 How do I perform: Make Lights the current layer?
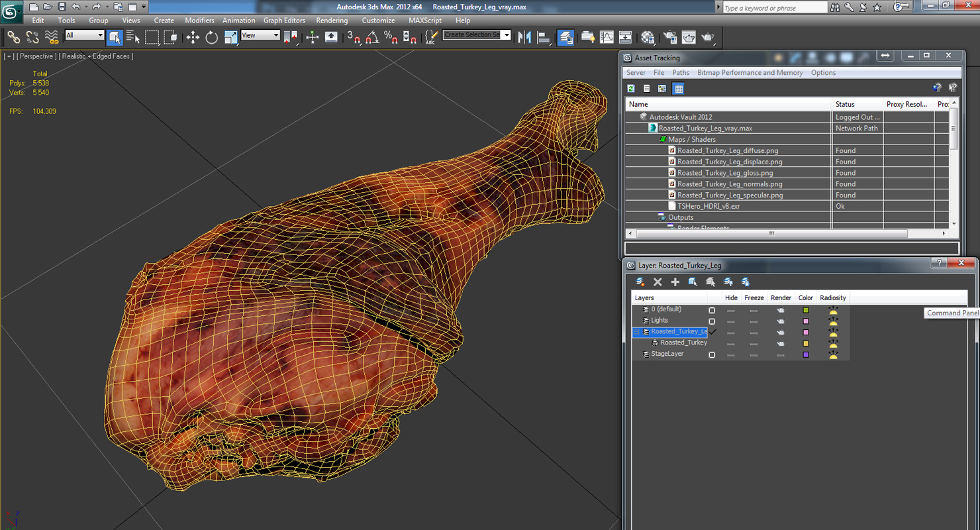coord(712,321)
